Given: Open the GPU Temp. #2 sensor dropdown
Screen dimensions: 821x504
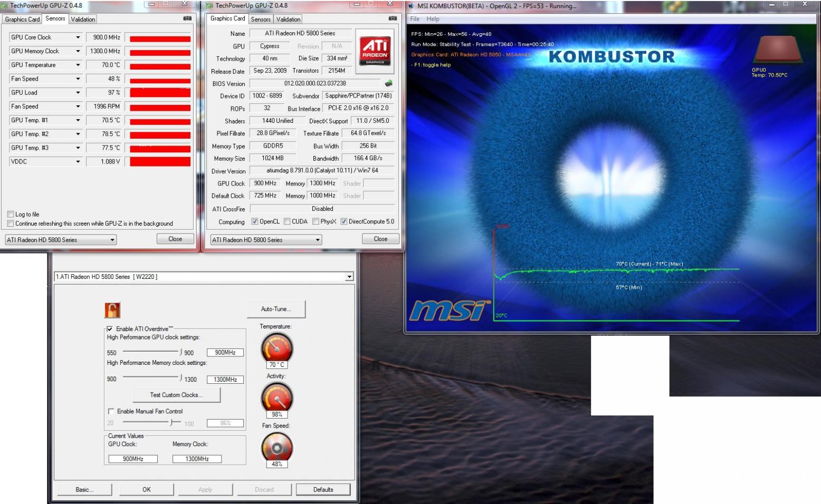Looking at the screenshot, I should pyautogui.click(x=78, y=134).
